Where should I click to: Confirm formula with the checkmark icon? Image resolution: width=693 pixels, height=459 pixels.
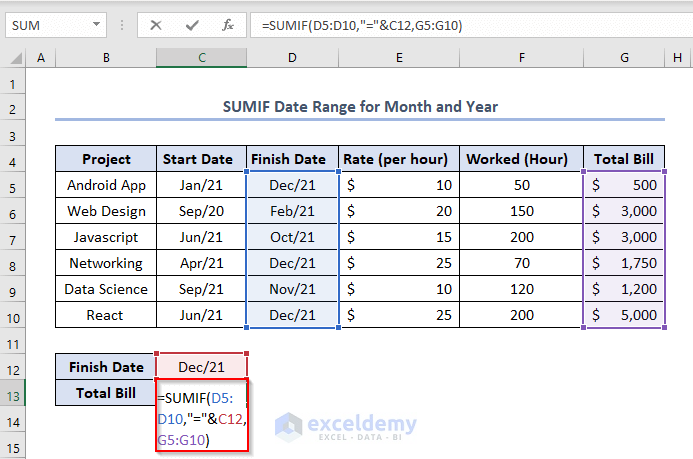pos(192,25)
